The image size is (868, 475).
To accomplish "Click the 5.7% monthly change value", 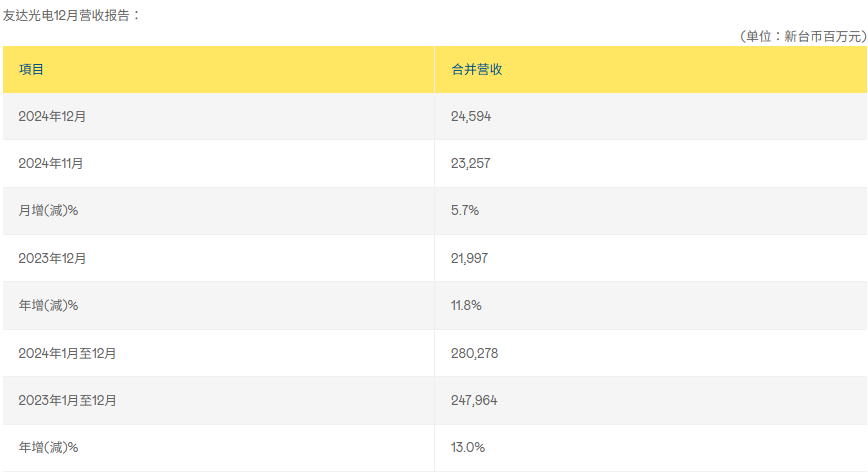I will click(464, 210).
